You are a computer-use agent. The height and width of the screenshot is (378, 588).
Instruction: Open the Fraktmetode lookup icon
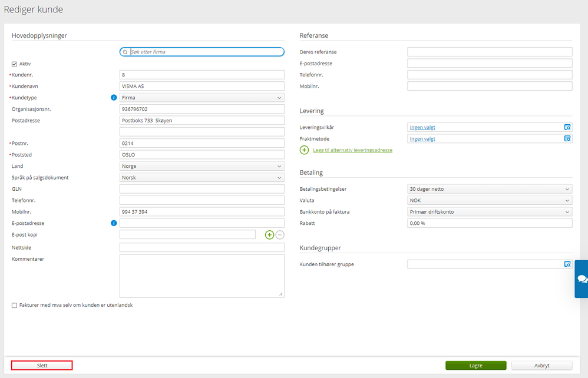pos(567,138)
